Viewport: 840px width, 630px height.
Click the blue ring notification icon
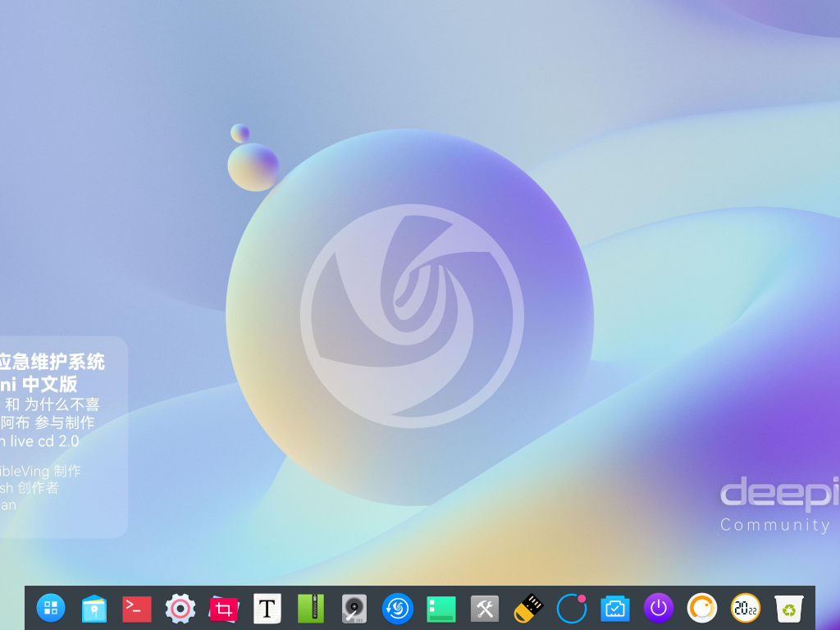click(x=572, y=609)
